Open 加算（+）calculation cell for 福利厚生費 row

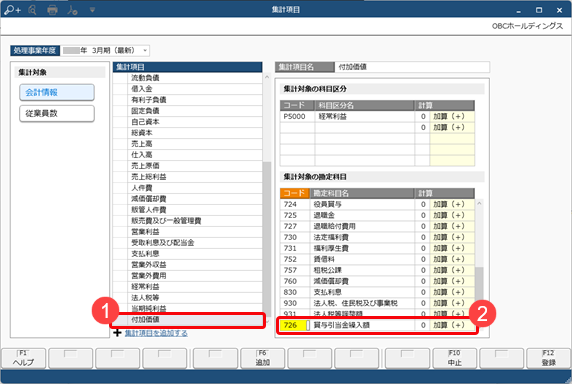452,248
